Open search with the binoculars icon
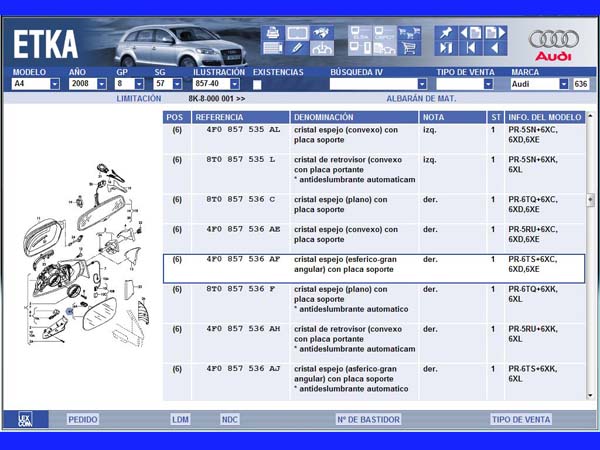This screenshot has width=600, height=450. pos(321,33)
